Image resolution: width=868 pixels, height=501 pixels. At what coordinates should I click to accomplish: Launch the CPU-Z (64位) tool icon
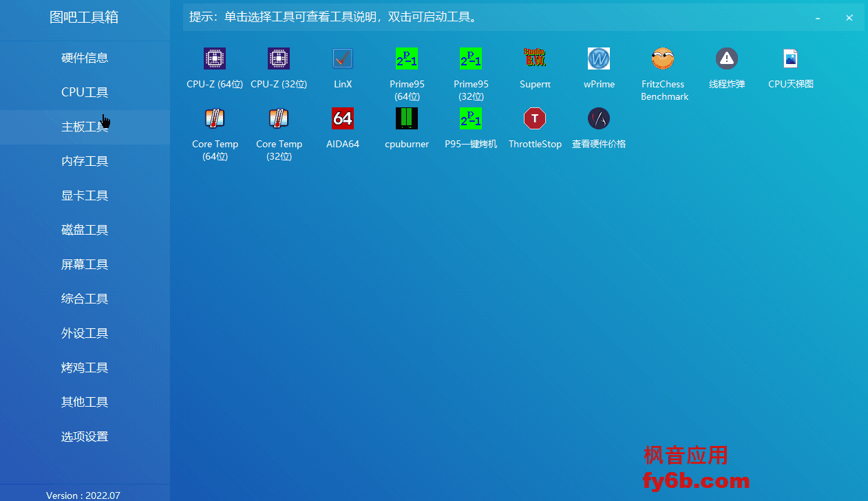[215, 58]
